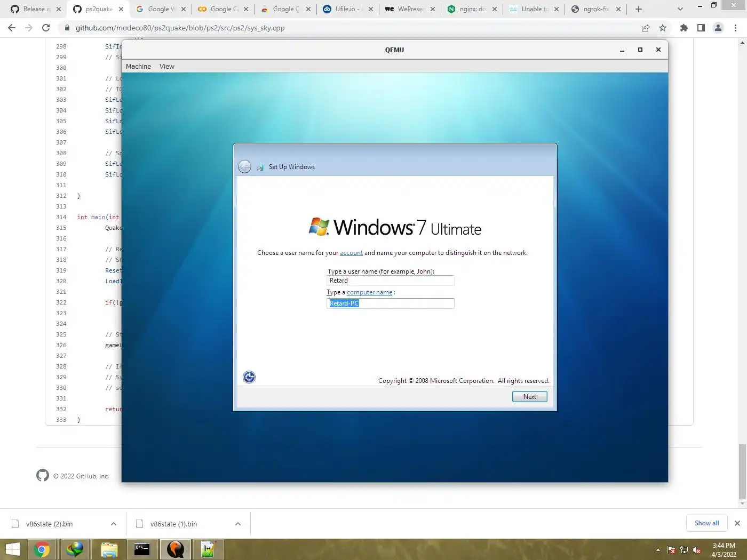Click the Action Center flag tray icon
This screenshot has height=560, width=747.
(671, 550)
